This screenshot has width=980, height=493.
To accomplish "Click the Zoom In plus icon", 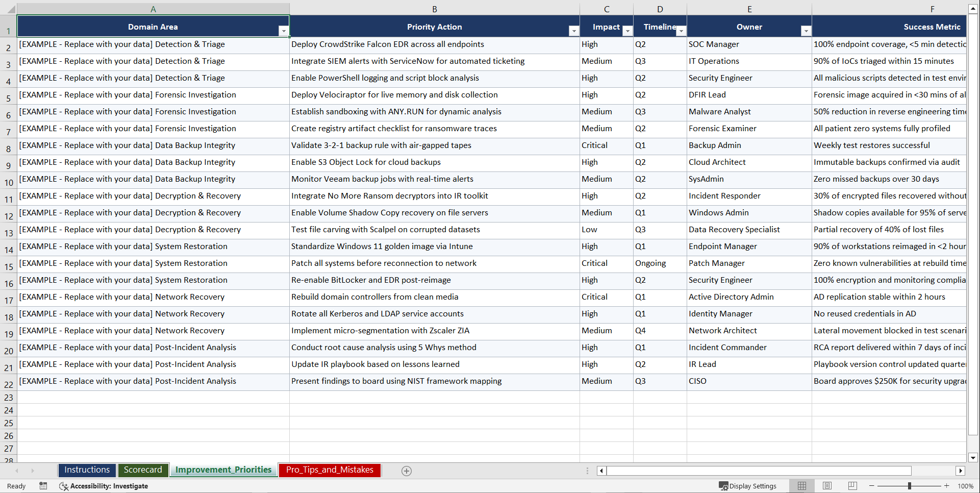I will coord(947,486).
